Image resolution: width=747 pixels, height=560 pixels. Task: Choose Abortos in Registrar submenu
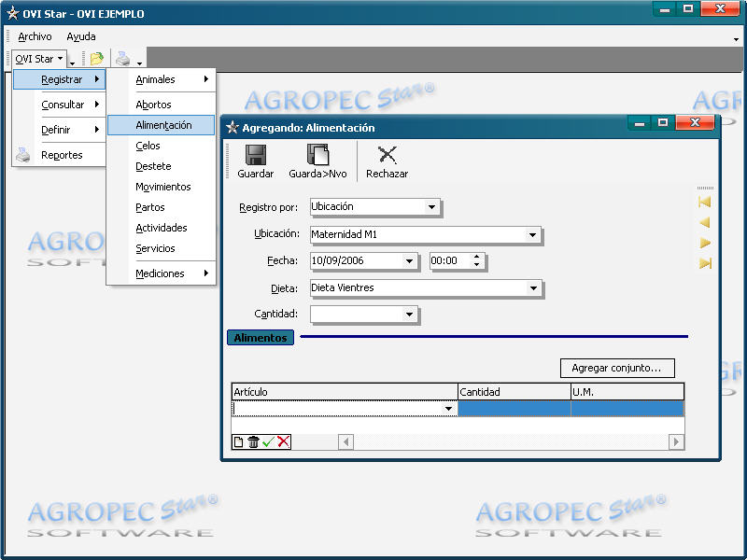point(162,105)
